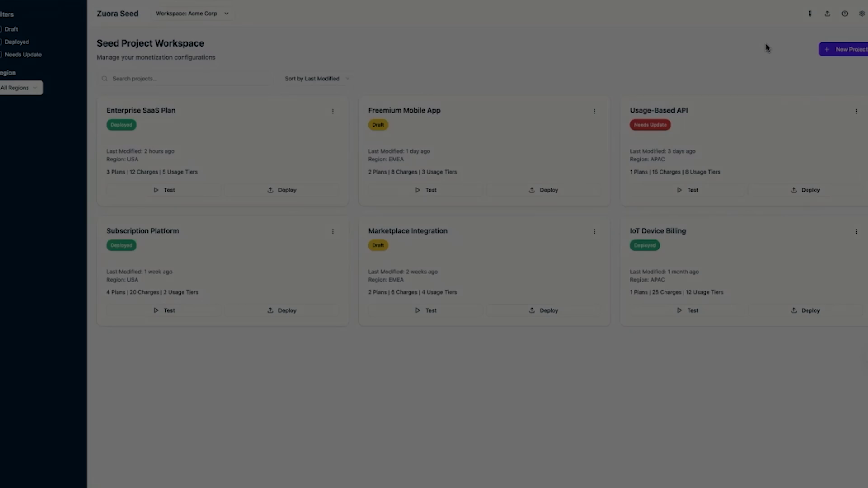The width and height of the screenshot is (868, 488).
Task: Check the Deployed filter in the sidebar
Action: click(1, 42)
